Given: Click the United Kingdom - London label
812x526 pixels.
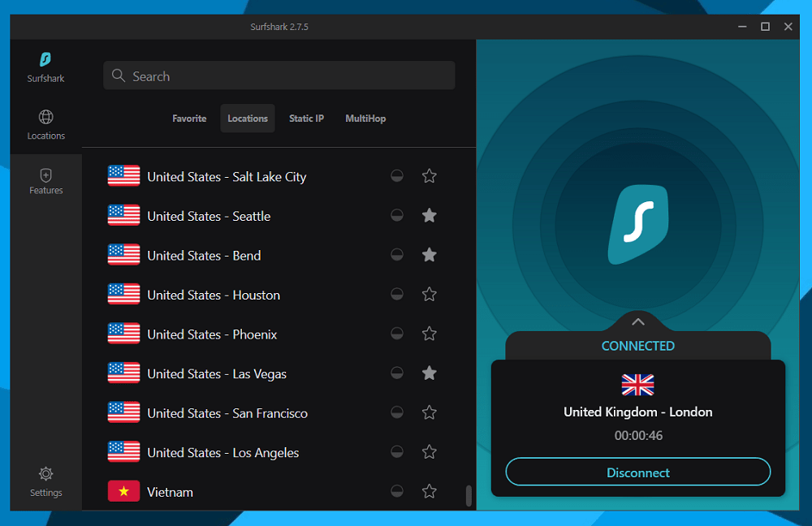Looking at the screenshot, I should [638, 412].
